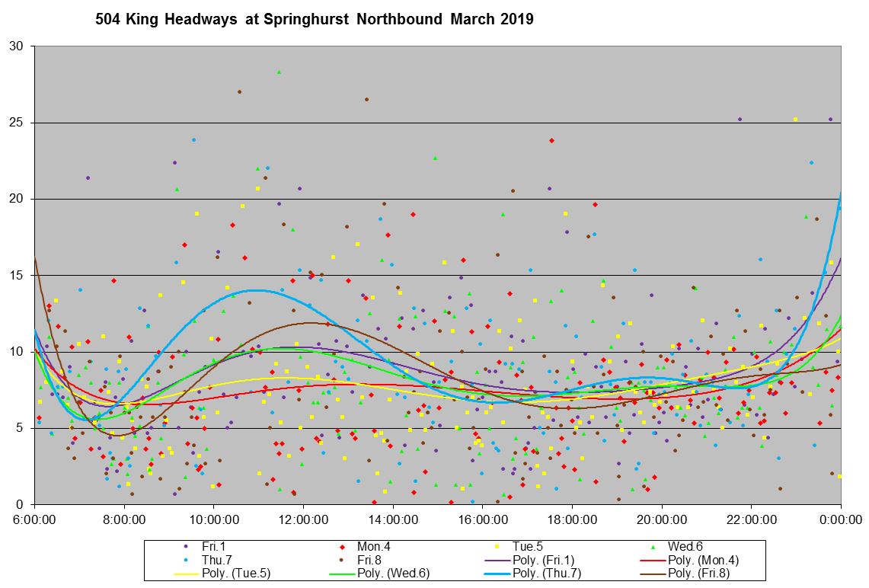Viewport: 869px width, 588px height.
Task: Click the green triangle Wed.6 legend marker
Action: 653,546
